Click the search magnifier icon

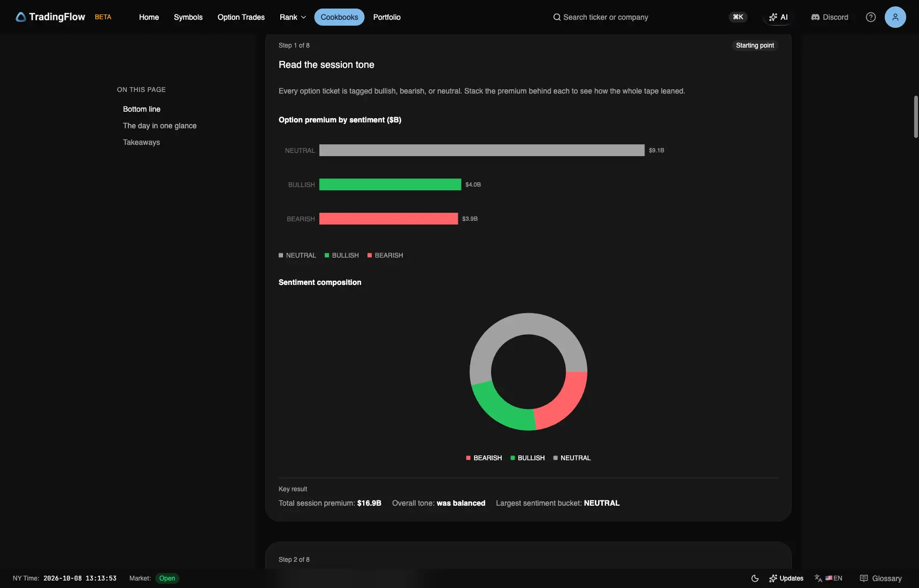[x=557, y=17]
